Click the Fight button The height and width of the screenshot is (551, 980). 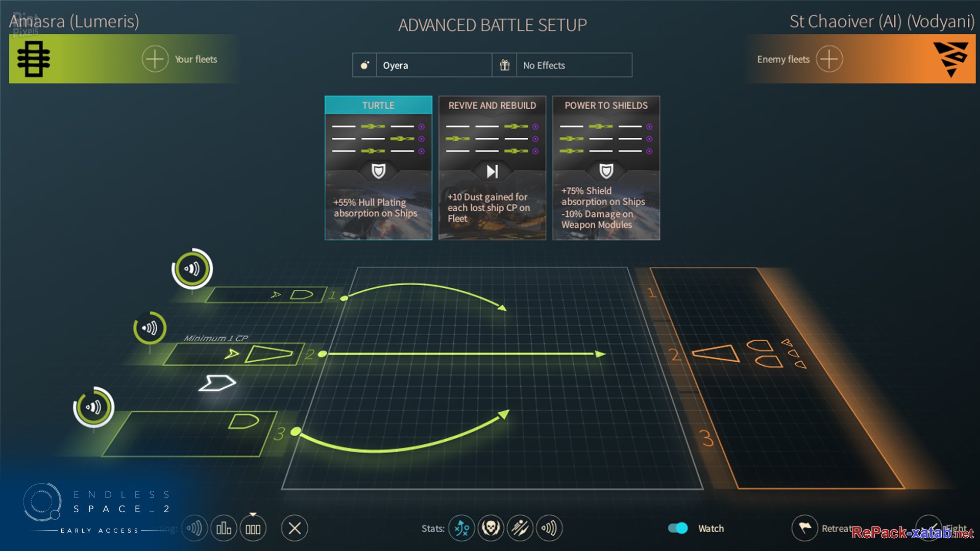click(928, 527)
